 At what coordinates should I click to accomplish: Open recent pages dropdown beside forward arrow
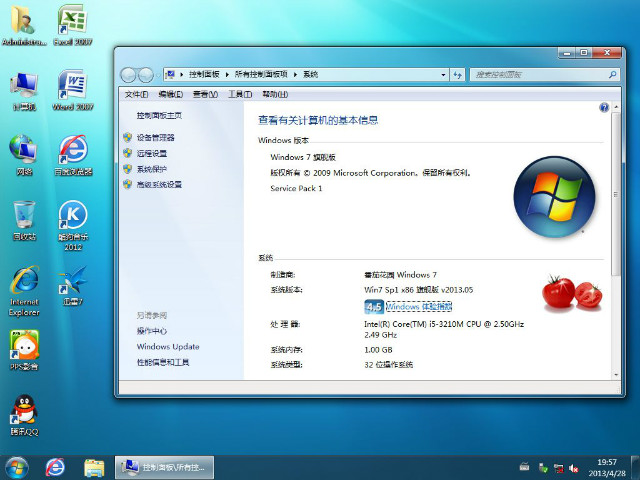[158, 75]
